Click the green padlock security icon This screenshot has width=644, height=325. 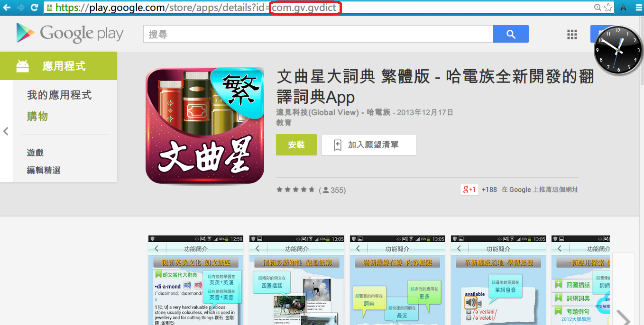[x=50, y=8]
